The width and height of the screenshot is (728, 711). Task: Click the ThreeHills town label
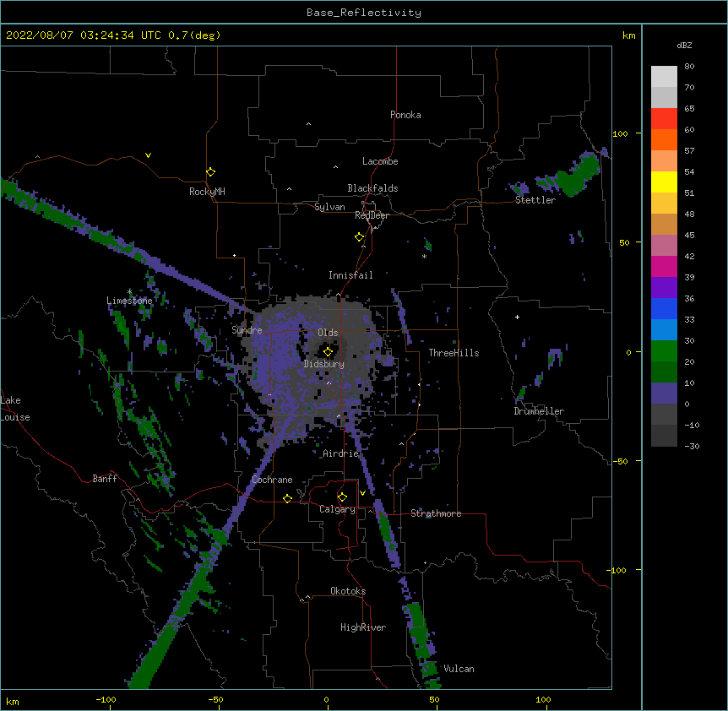click(x=454, y=353)
